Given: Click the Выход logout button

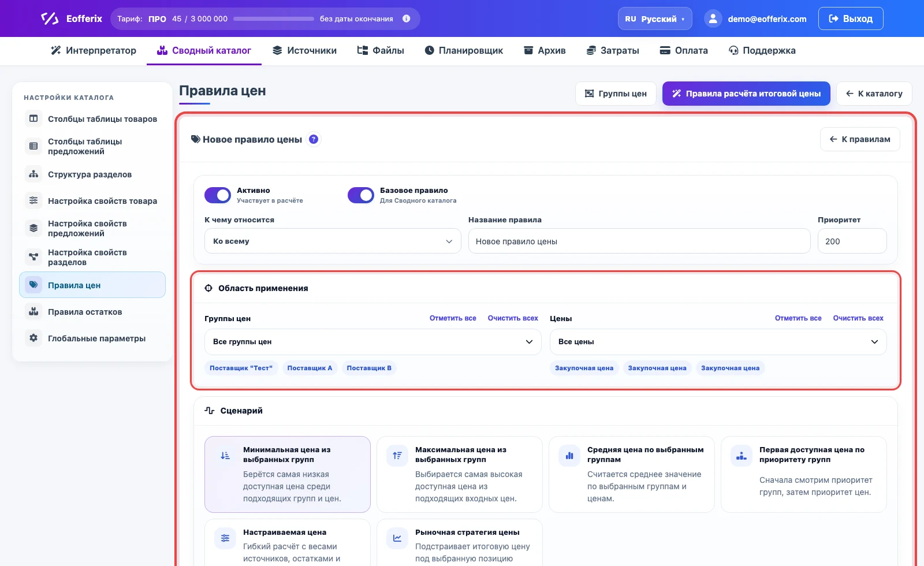Looking at the screenshot, I should pyautogui.click(x=851, y=18).
